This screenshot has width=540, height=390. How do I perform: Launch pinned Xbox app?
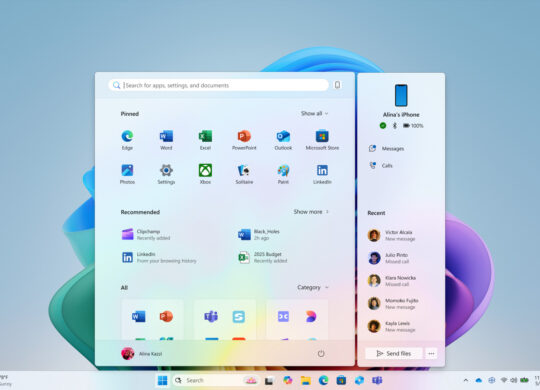[205, 174]
